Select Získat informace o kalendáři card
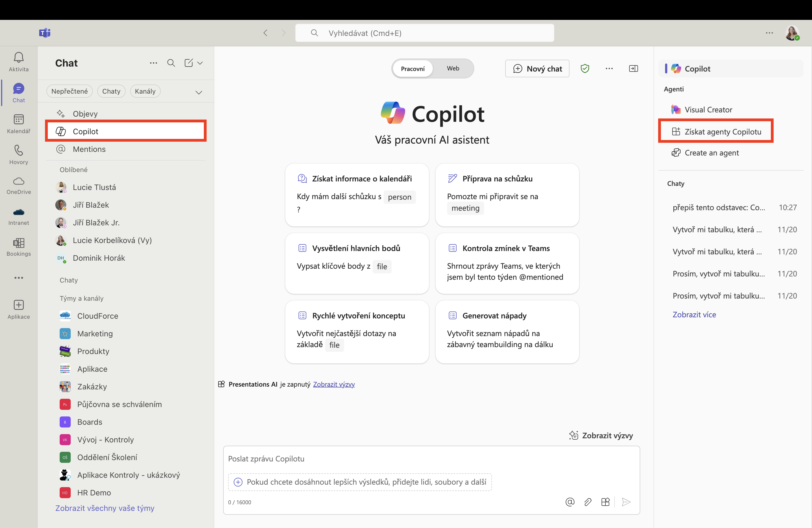Image resolution: width=812 pixels, height=528 pixels. 357,195
